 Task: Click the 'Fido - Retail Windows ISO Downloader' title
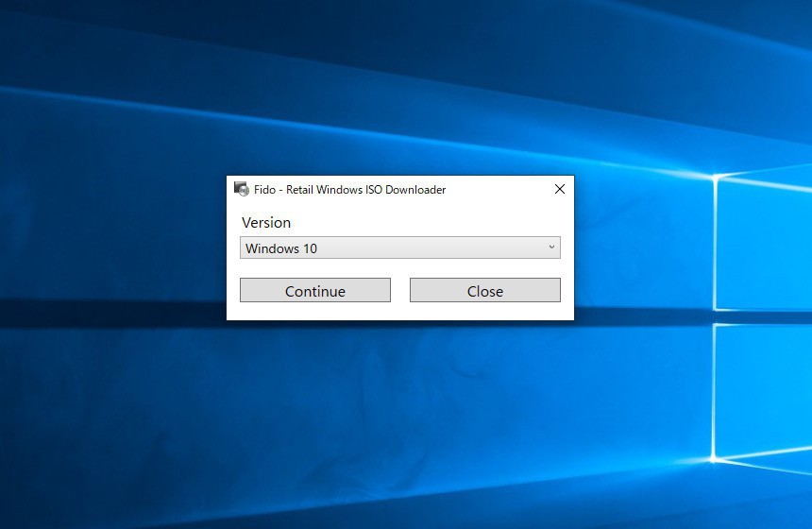tap(349, 190)
